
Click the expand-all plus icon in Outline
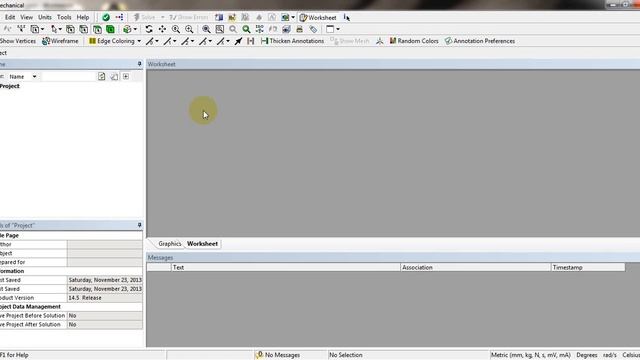126,76
